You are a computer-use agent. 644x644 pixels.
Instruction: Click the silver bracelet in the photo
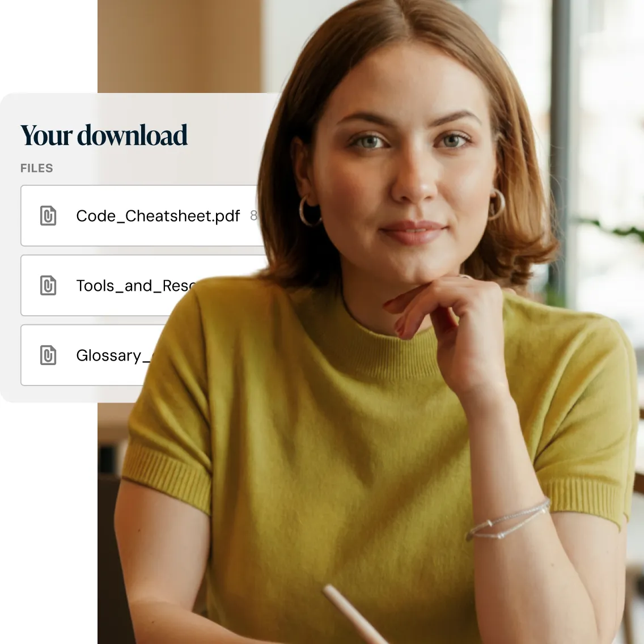[x=508, y=519]
